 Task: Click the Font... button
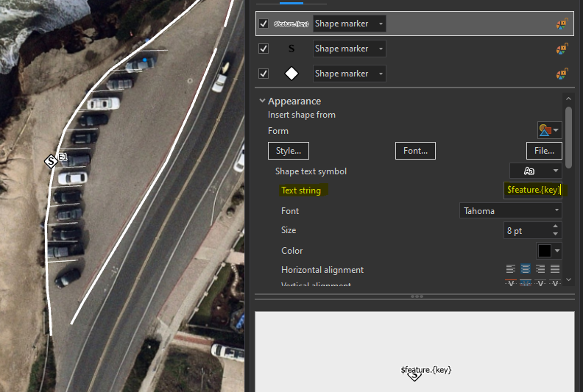415,151
